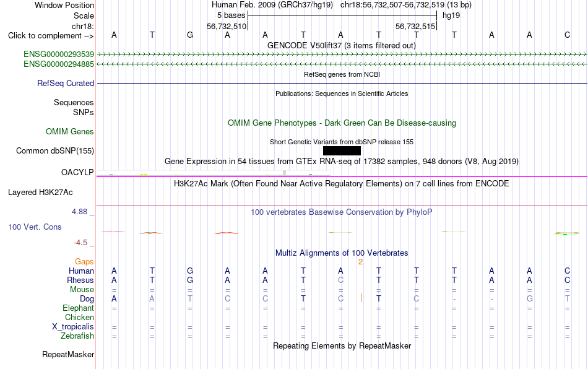Click the 5 bases scale bar
Screen dimensions: 588x369
tap(342, 15)
